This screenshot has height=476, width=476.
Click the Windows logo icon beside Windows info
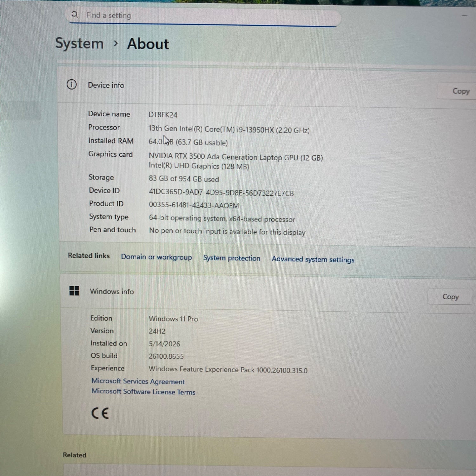pos(74,290)
